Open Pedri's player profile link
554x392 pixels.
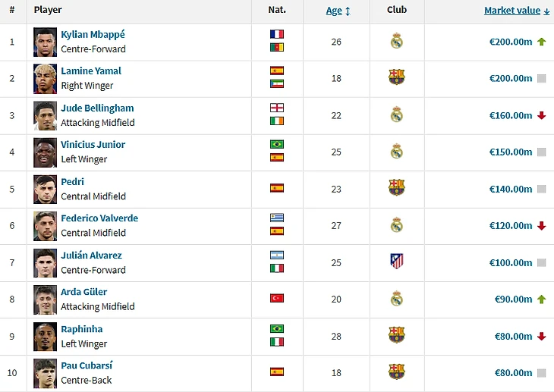point(72,181)
